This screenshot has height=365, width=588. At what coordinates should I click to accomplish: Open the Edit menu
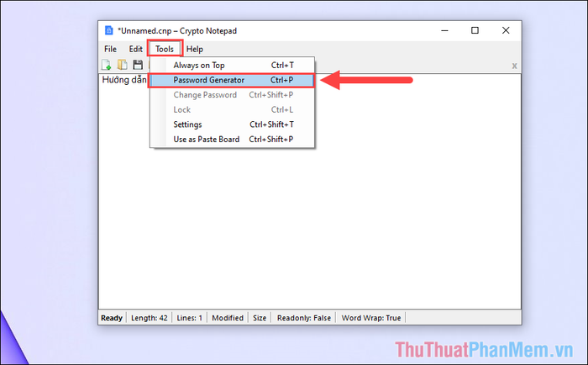point(135,49)
